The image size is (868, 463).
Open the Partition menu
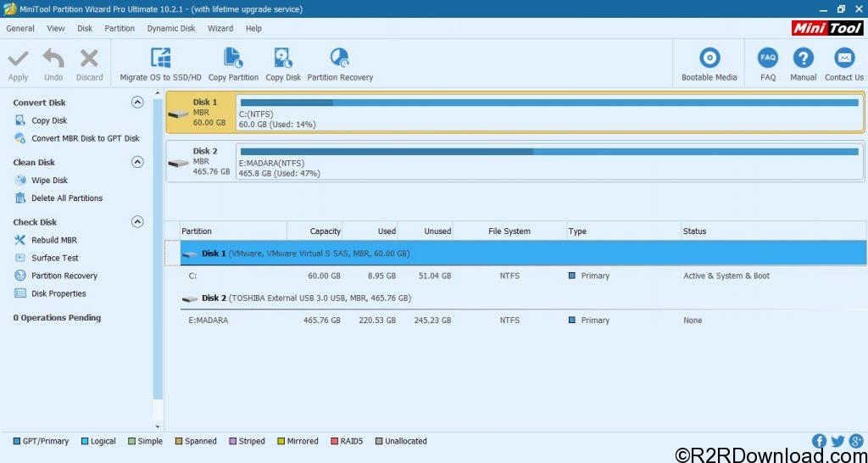120,28
